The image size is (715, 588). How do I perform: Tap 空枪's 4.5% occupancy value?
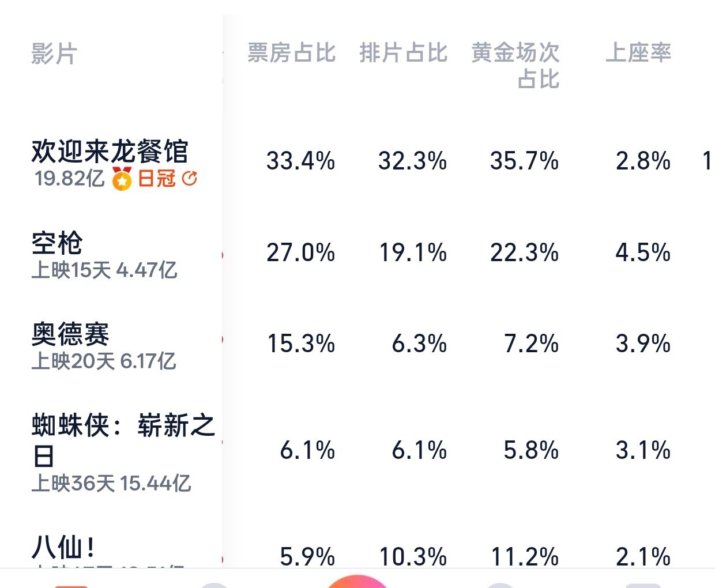pyautogui.click(x=643, y=252)
